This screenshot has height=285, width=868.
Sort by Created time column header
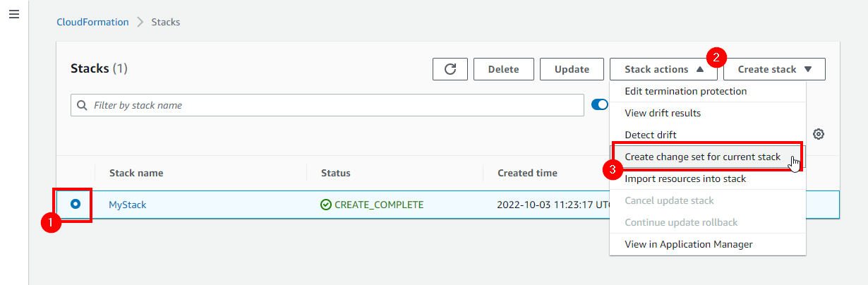[527, 173]
